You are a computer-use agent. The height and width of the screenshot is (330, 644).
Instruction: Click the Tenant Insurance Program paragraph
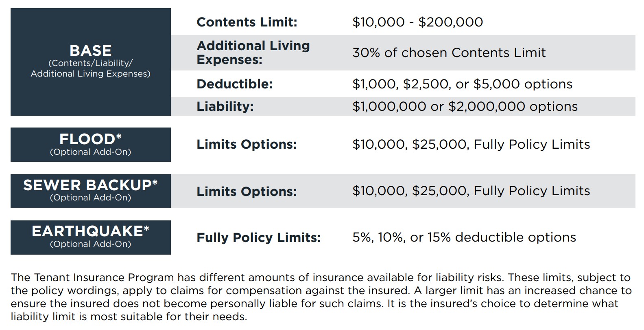pyautogui.click(x=321, y=297)
